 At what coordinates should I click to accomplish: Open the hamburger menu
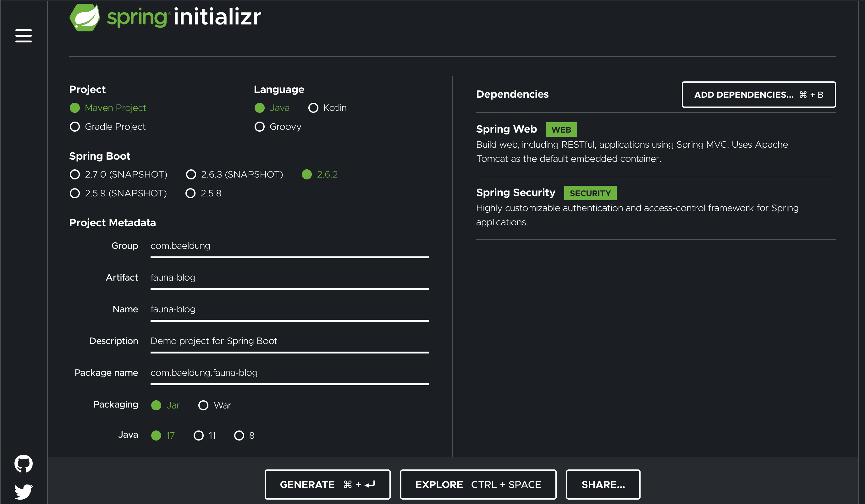pos(23,36)
